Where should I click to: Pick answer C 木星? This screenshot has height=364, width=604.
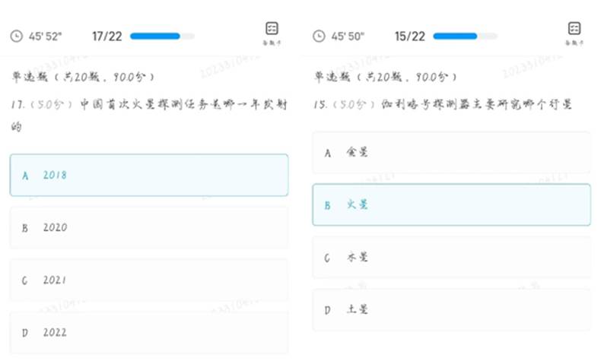[x=451, y=257]
